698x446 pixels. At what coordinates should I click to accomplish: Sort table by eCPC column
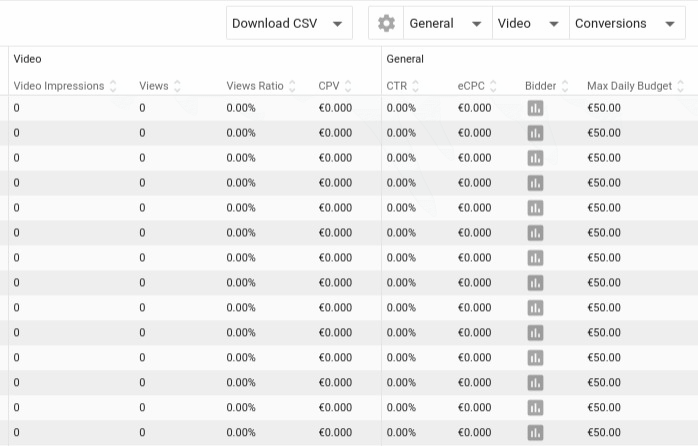493,86
